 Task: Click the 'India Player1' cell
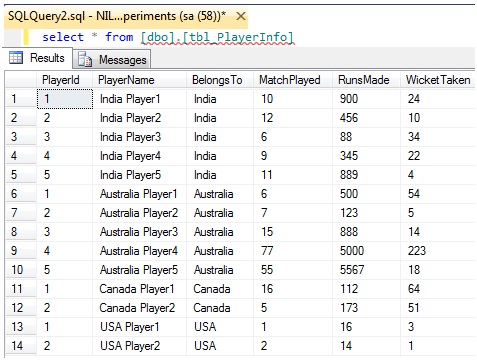139,99
